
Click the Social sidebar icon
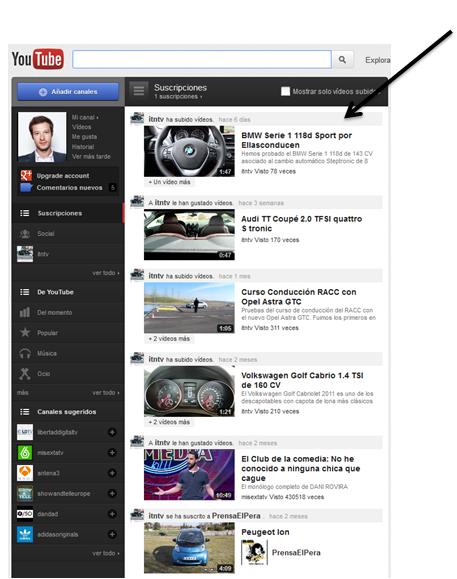click(25, 234)
